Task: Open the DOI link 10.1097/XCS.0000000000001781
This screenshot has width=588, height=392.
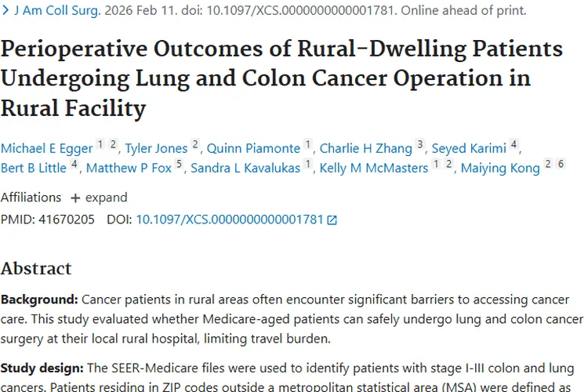Action: (229, 220)
